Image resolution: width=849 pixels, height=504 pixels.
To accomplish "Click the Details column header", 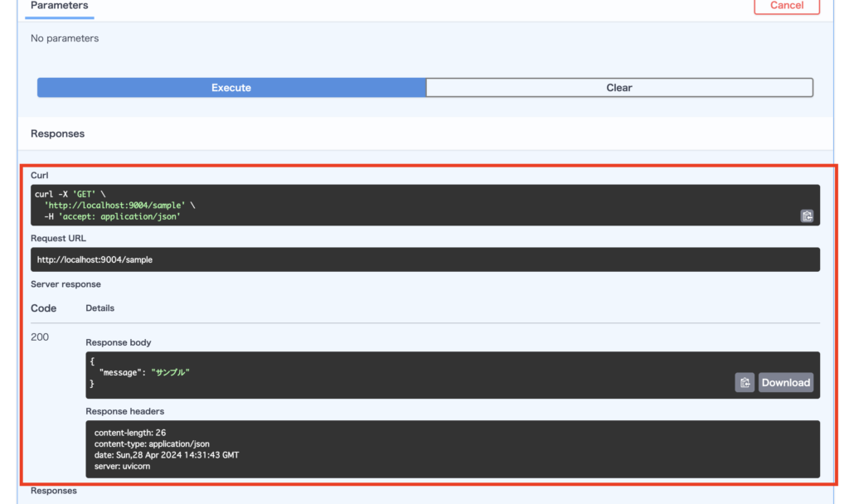I will coord(99,308).
